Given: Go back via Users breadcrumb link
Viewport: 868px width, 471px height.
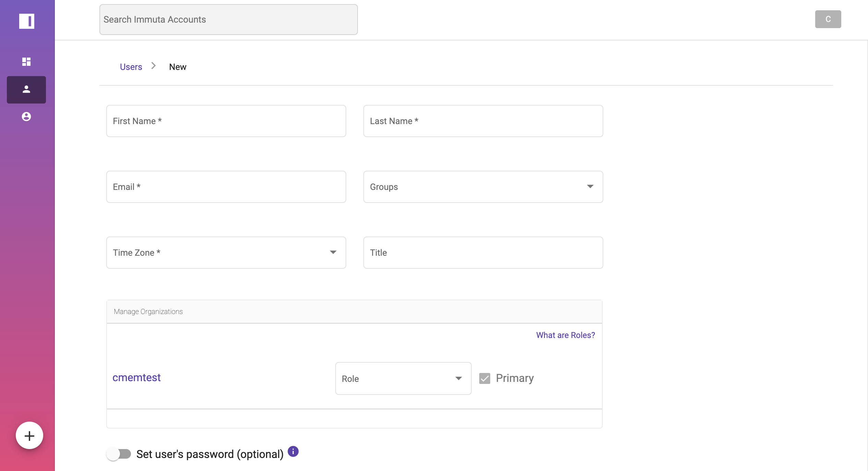Looking at the screenshot, I should point(131,67).
